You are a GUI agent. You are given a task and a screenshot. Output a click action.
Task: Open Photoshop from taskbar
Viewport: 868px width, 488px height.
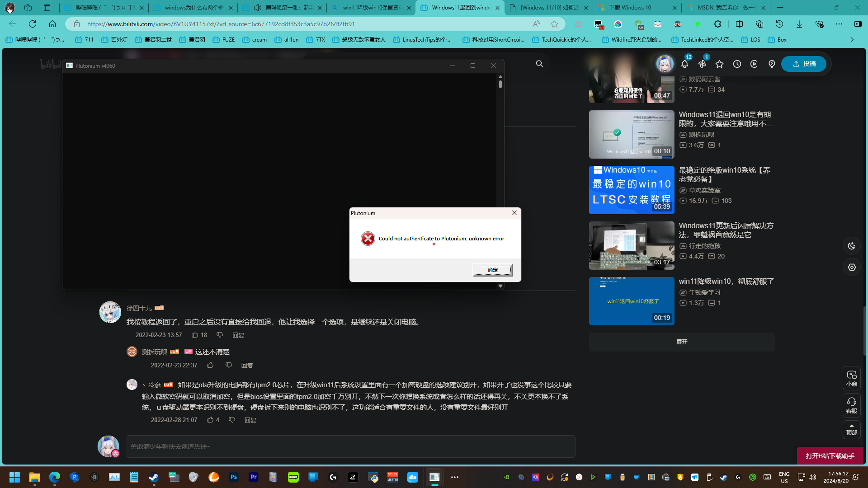click(x=233, y=477)
